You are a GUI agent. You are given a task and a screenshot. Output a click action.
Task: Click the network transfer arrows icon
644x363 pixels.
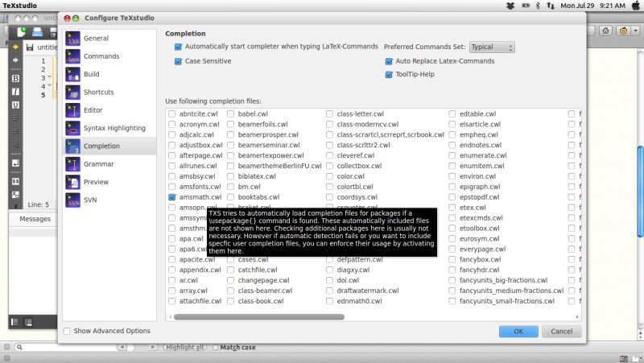(x=551, y=6)
